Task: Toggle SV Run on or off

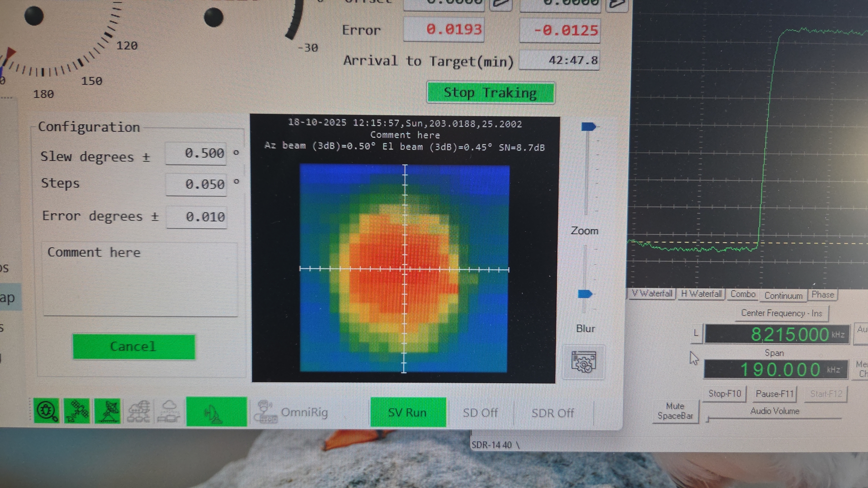Action: pos(407,412)
